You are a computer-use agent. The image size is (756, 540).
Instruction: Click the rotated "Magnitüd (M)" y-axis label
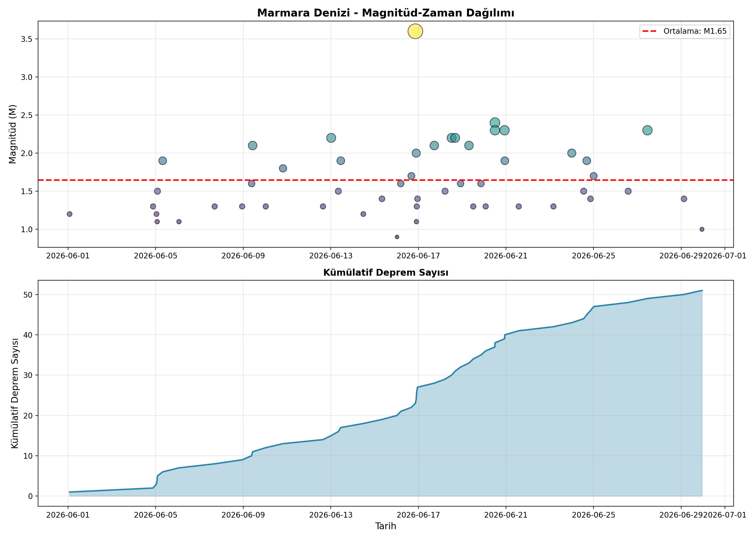(x=13, y=134)
